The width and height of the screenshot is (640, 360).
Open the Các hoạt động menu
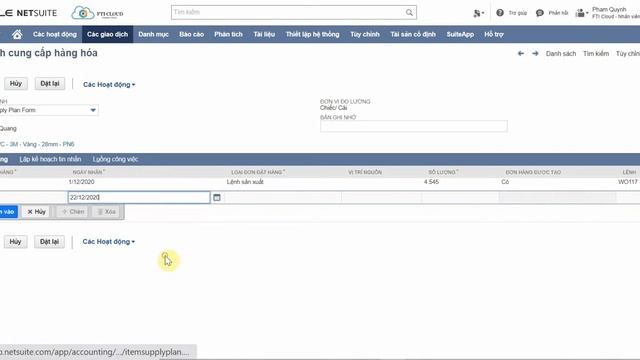pyautogui.click(x=55, y=34)
